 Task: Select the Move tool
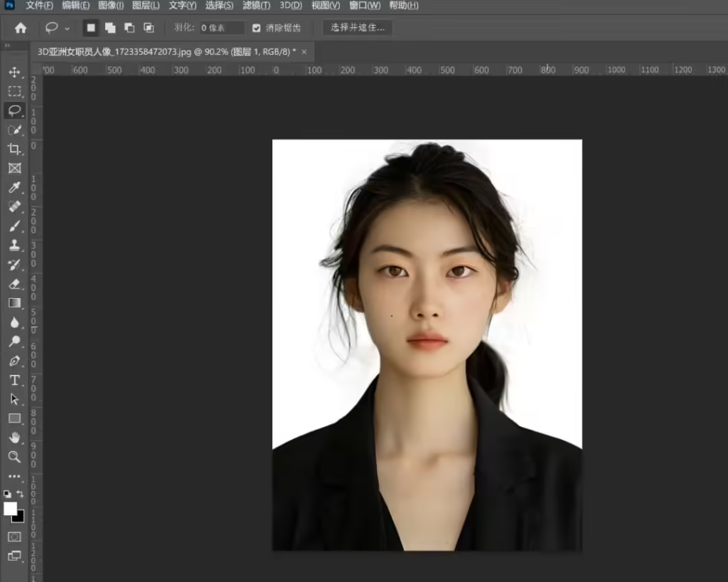[14, 73]
